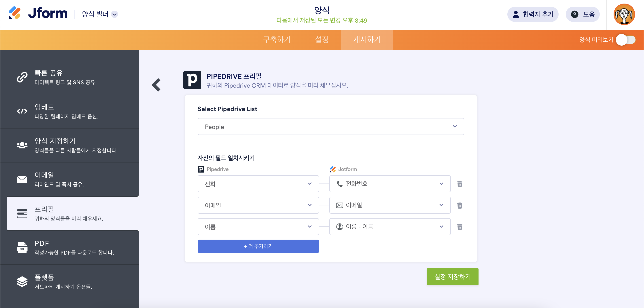The height and width of the screenshot is (308, 644).
Task: Click the back arrow icon
Action: pos(156,85)
